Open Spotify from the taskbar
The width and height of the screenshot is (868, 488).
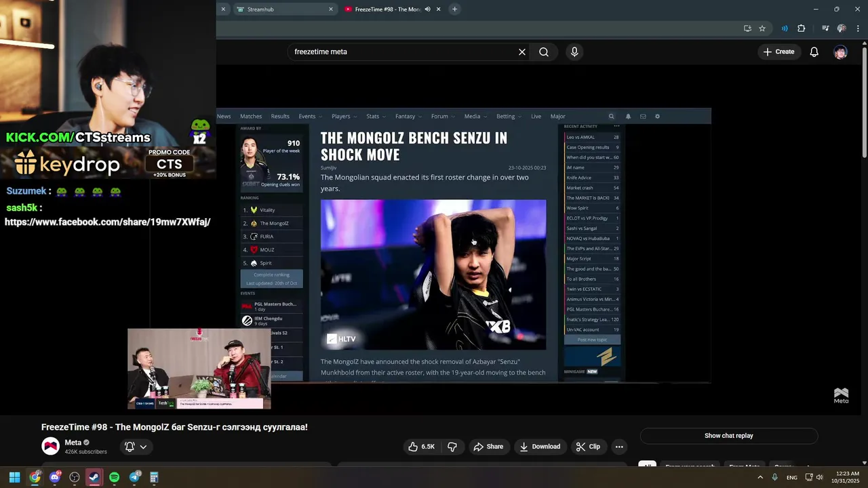tap(115, 477)
